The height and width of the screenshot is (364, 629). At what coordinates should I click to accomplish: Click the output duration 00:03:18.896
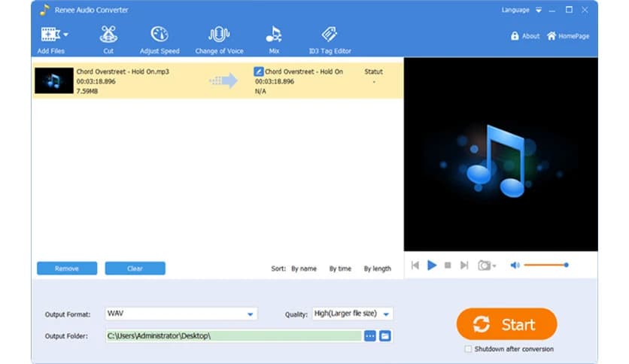coord(275,81)
